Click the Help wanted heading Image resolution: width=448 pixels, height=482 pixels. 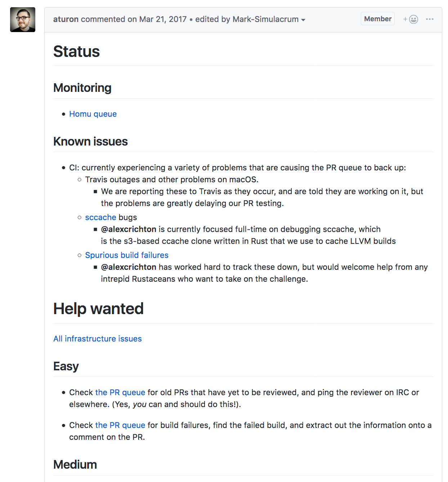98,309
